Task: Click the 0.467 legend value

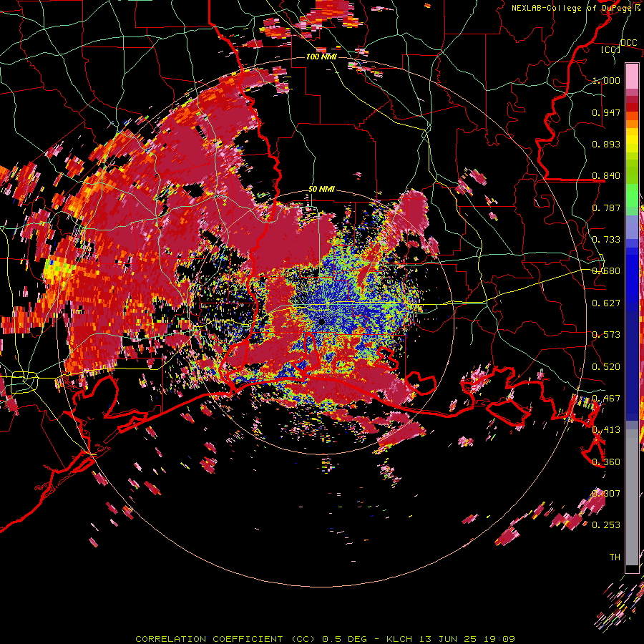Action: 606,399
